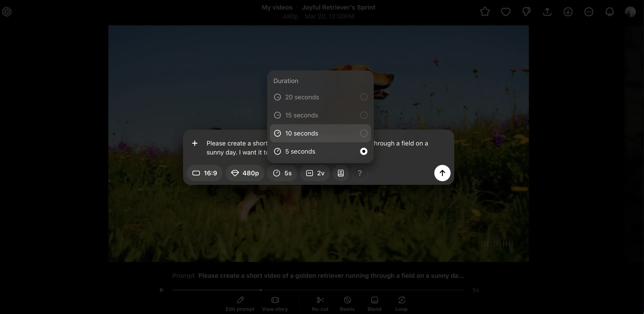The width and height of the screenshot is (644, 314).
Task: Download the video via download icon
Action: [x=568, y=12]
